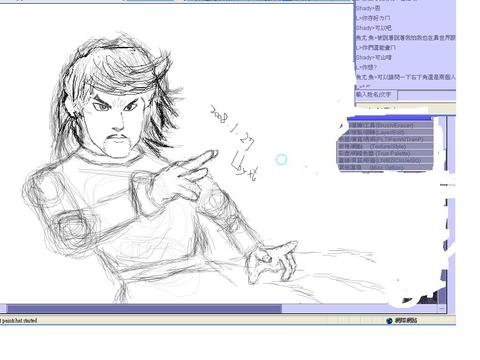The image size is (480, 360).
Task: Choose the Misc Option entry in the popup menu
Action: point(386,167)
